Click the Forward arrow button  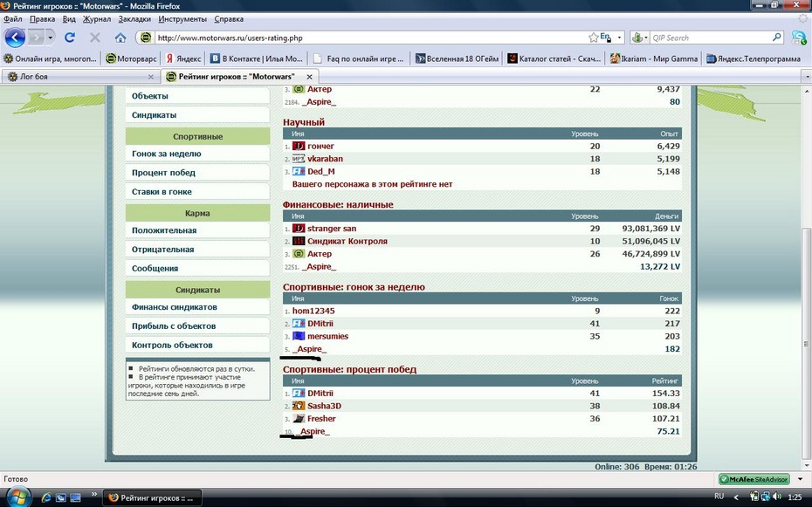[35, 38]
